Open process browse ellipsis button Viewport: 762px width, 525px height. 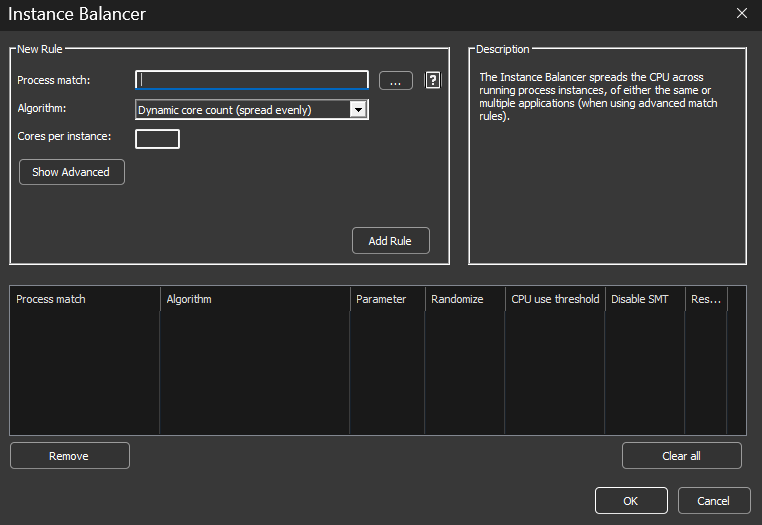coord(396,81)
